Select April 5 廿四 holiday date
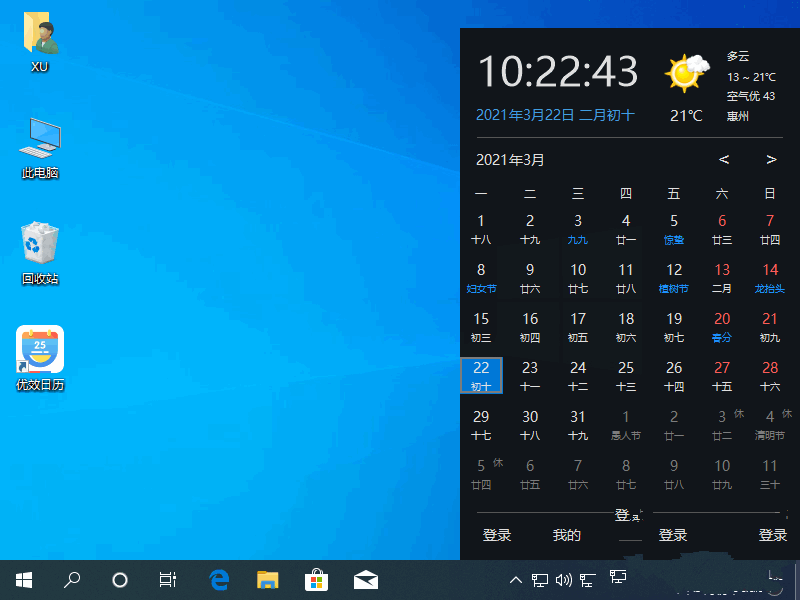Viewport: 800px width, 600px height. click(481, 473)
